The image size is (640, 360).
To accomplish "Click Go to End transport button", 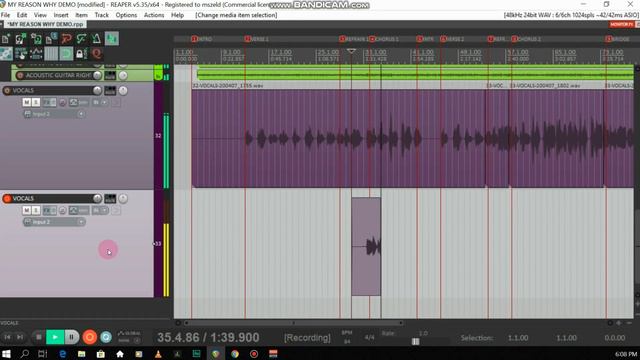I will [20, 337].
